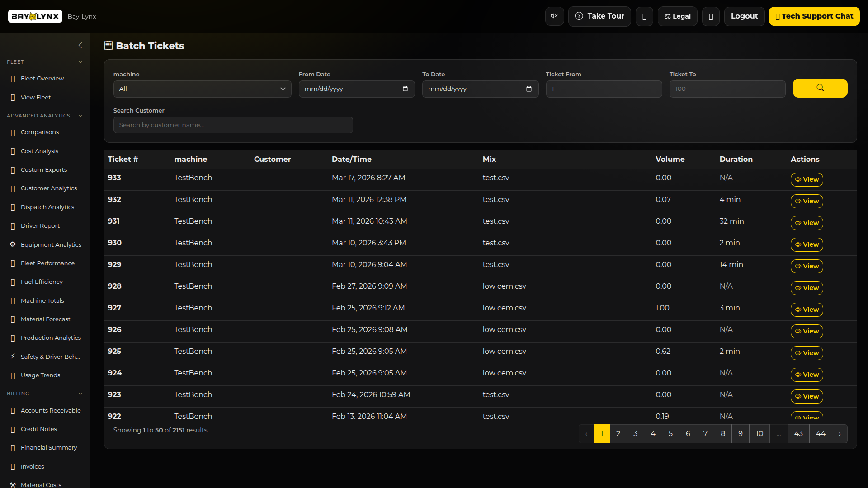Viewport: 868px width, 488px height.
Task: Click the Search Customer name field
Action: [233, 125]
